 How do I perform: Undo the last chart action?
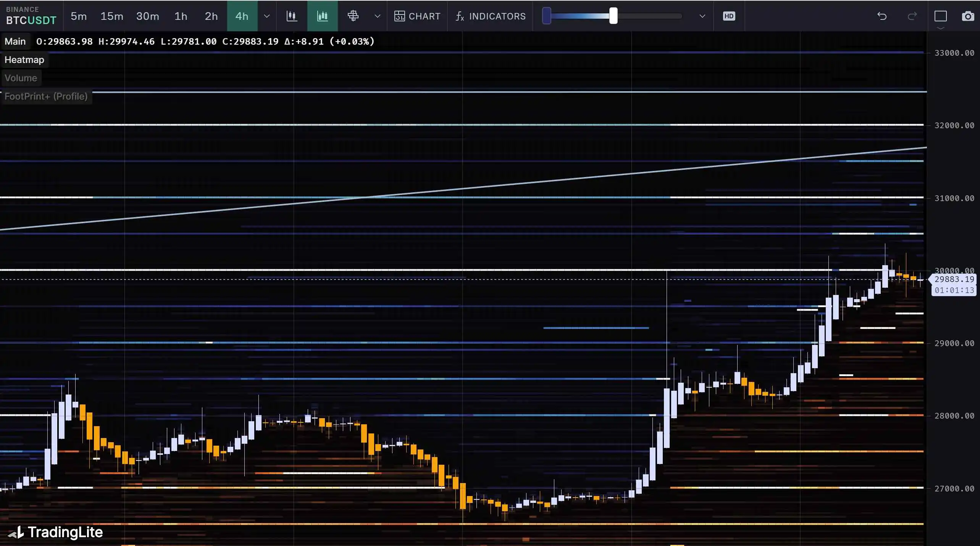[x=882, y=16]
